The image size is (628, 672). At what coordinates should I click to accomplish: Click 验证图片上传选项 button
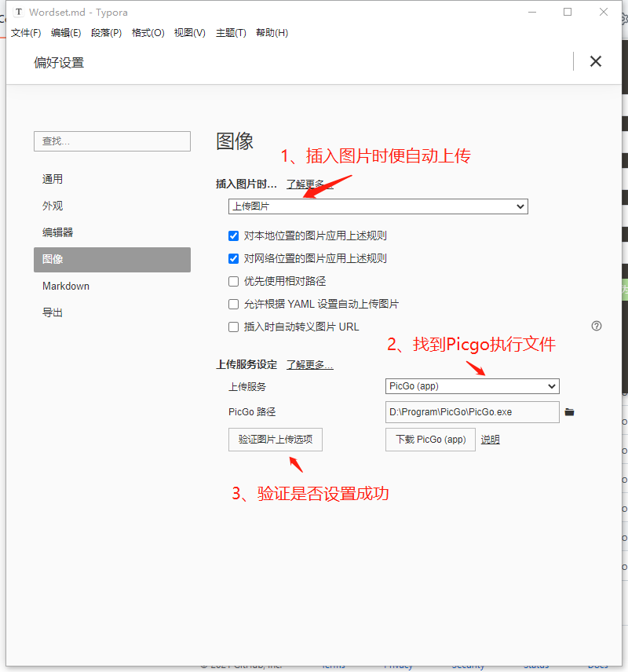276,440
